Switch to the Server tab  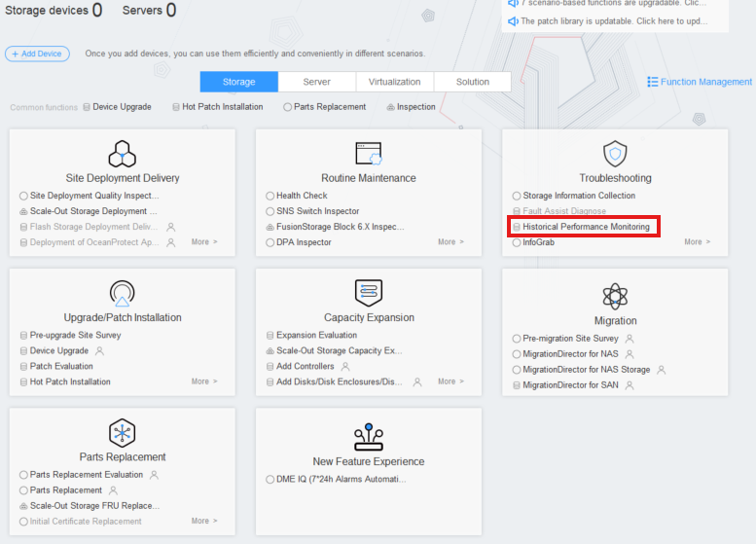pos(317,82)
